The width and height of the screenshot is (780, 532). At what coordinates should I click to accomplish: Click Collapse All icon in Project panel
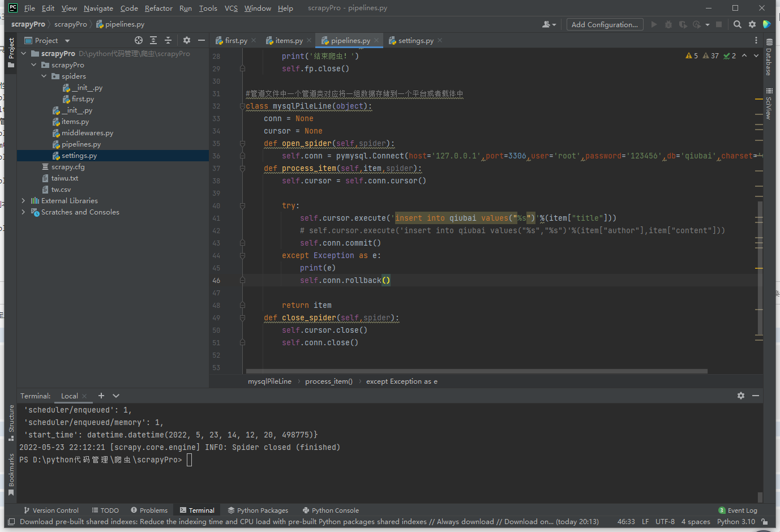tap(168, 40)
